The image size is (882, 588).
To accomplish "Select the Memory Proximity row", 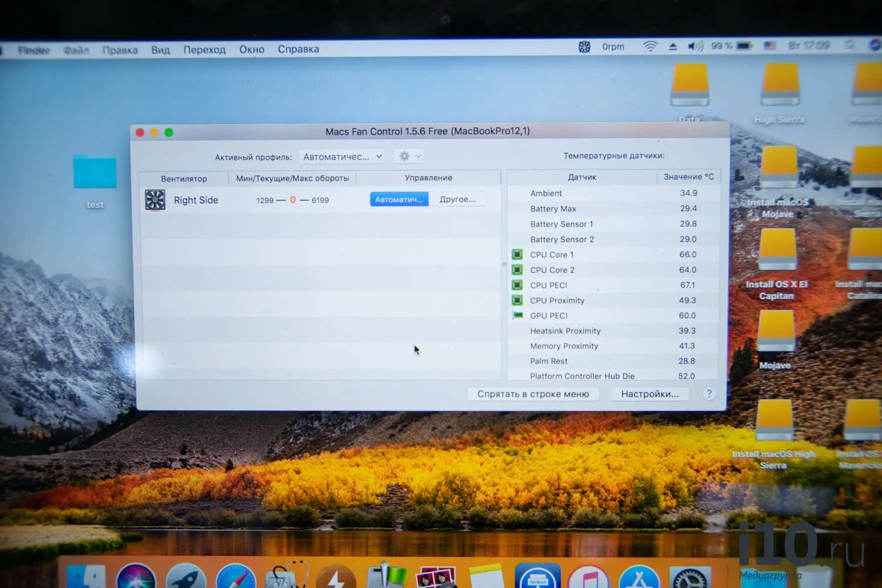I will pos(613,346).
